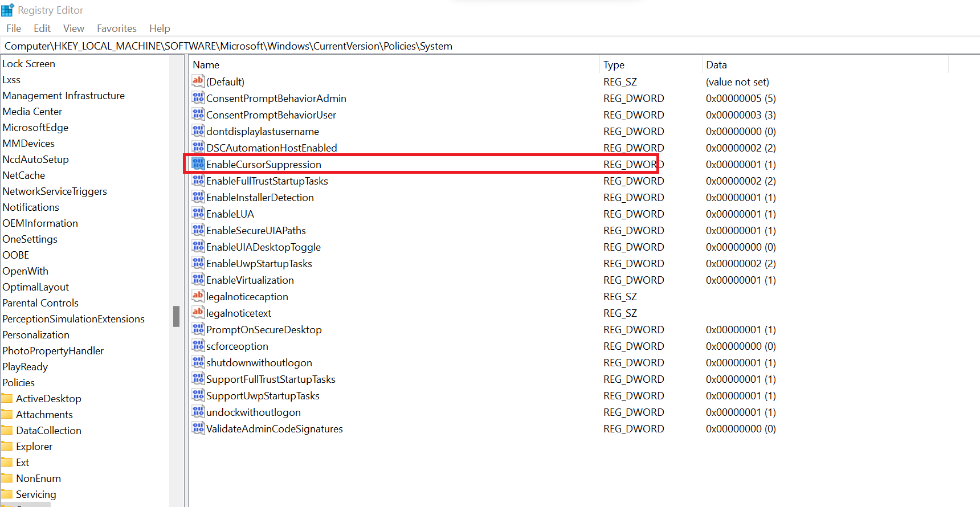The width and height of the screenshot is (980, 507).
Task: Click the Explorer folder icon in tree
Action: click(x=7, y=446)
